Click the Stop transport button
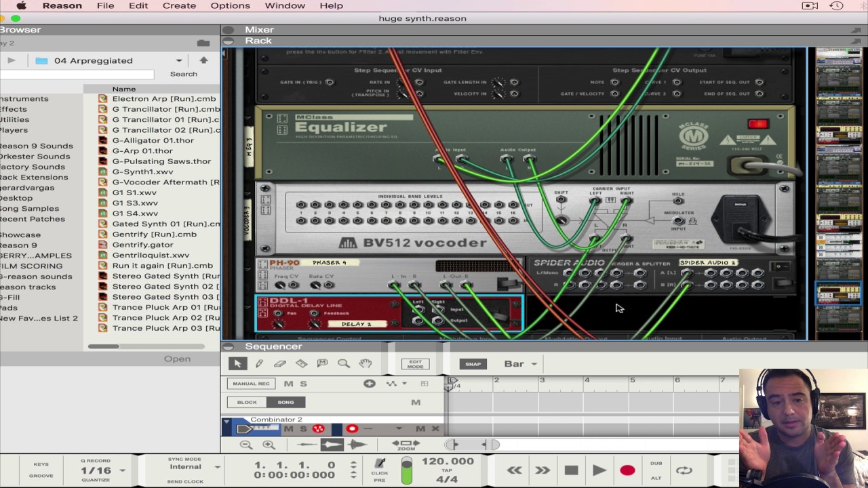The width and height of the screenshot is (868, 488). [x=571, y=470]
